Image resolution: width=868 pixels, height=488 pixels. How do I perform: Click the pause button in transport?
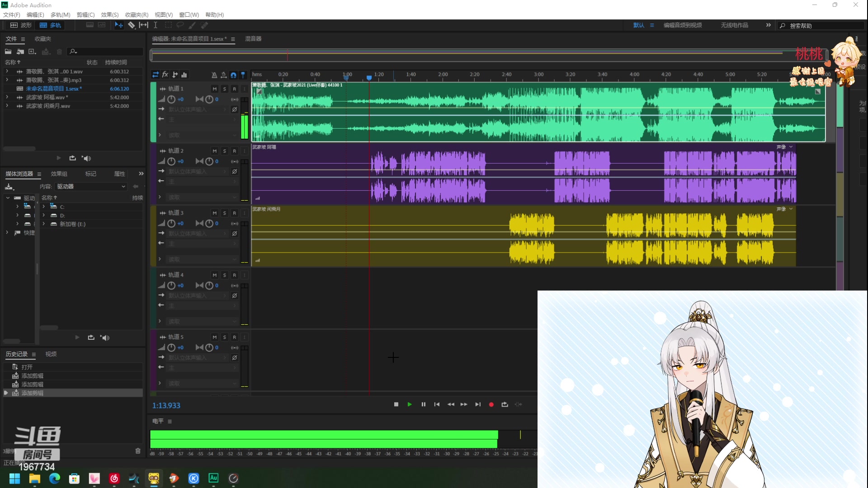click(x=424, y=404)
